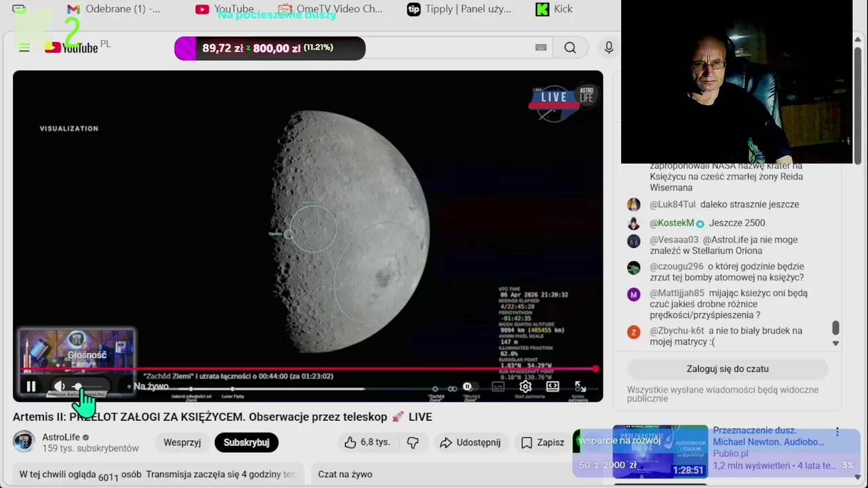The image size is (868, 488).
Task: Click Publio.pl channel name
Action: (730, 453)
